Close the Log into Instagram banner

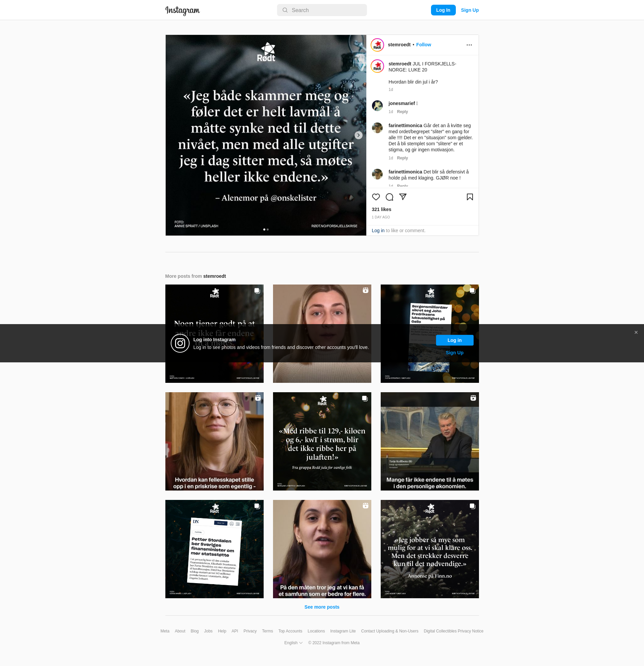tap(636, 332)
